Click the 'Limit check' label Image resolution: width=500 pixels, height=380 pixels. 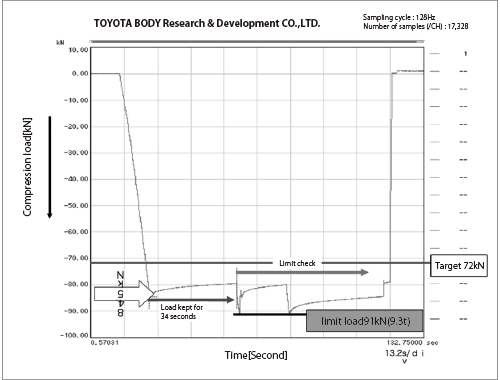point(297,263)
